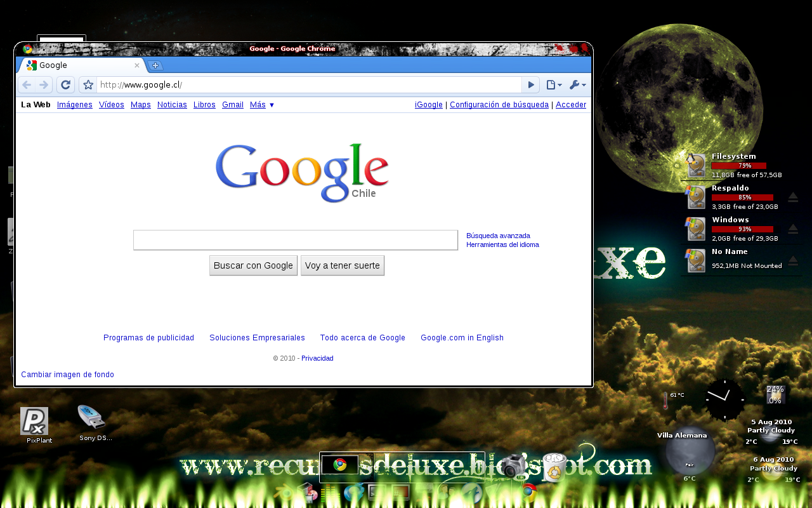Open the red root terminal icon in the dock
Image resolution: width=812 pixels, height=508 pixels.
coord(401,492)
